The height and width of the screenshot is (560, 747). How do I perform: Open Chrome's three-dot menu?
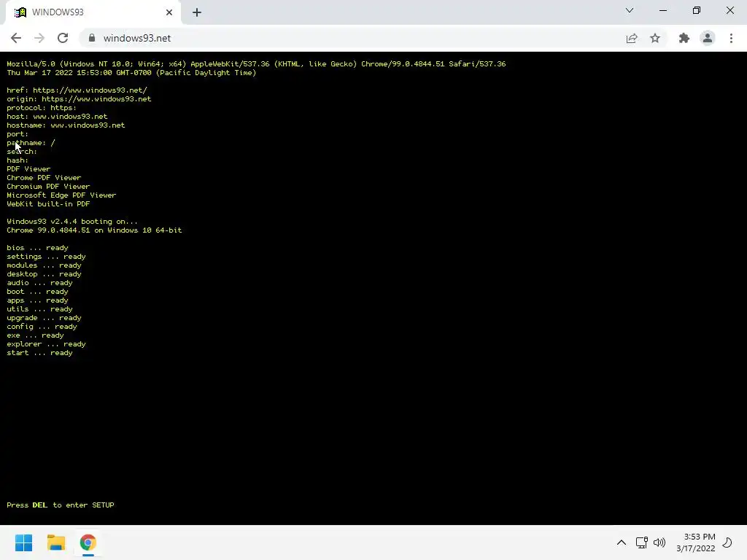[731, 38]
